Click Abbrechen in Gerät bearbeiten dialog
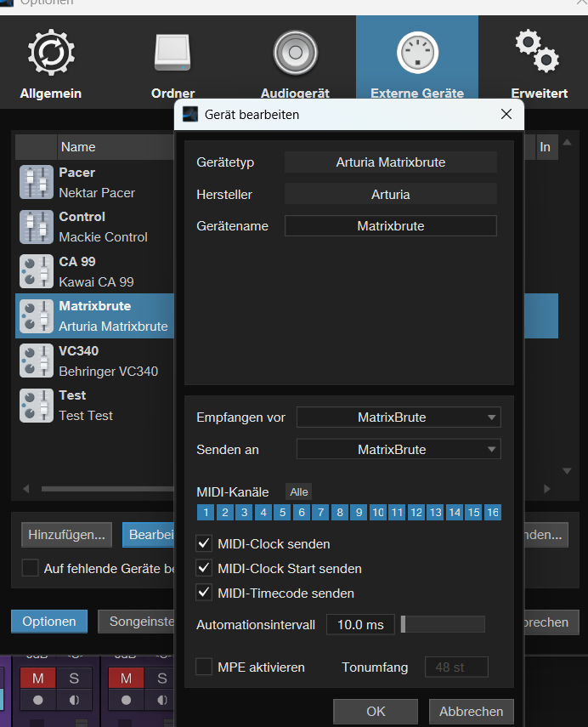 coord(472,711)
